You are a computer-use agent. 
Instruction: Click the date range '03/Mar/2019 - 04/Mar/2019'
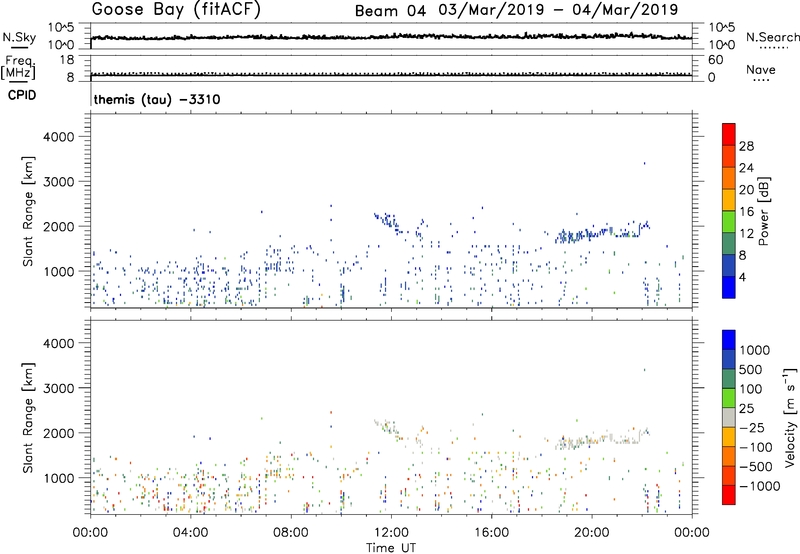click(x=558, y=10)
